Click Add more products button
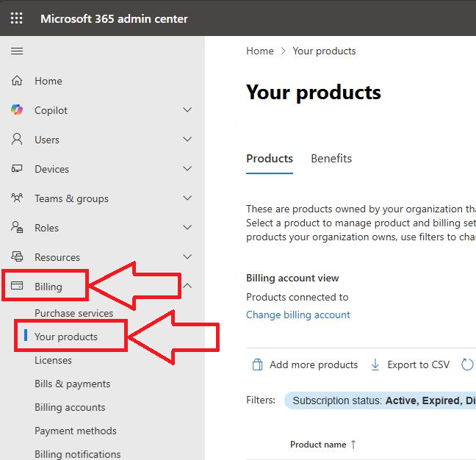The width and height of the screenshot is (476, 460). [x=305, y=364]
